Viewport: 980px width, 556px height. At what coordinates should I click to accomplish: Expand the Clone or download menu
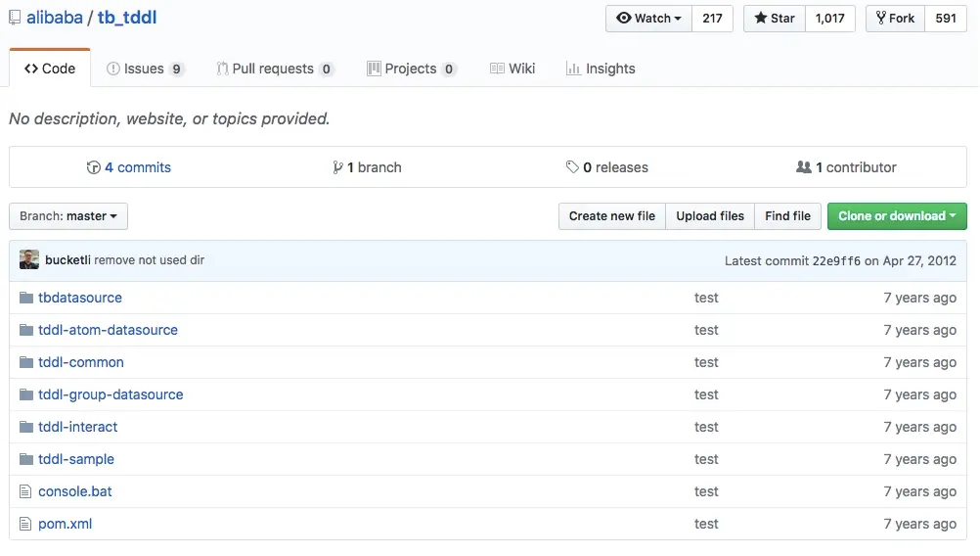coord(897,216)
